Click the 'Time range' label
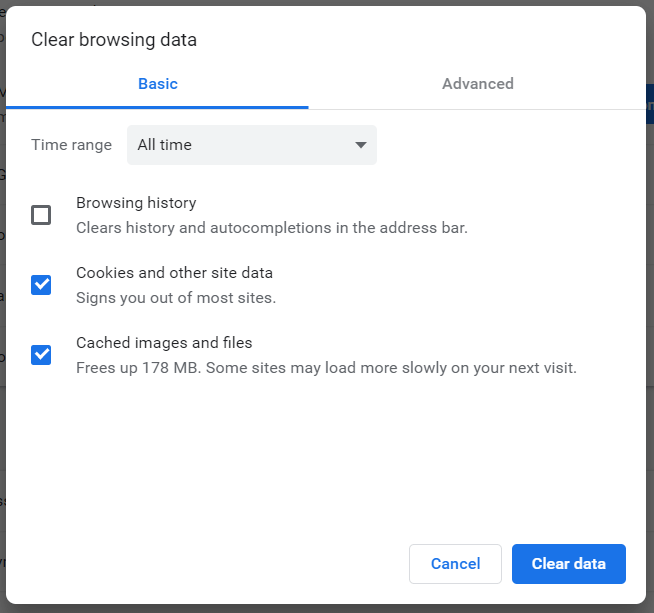Screen dimensions: 654x613 (x=71, y=145)
